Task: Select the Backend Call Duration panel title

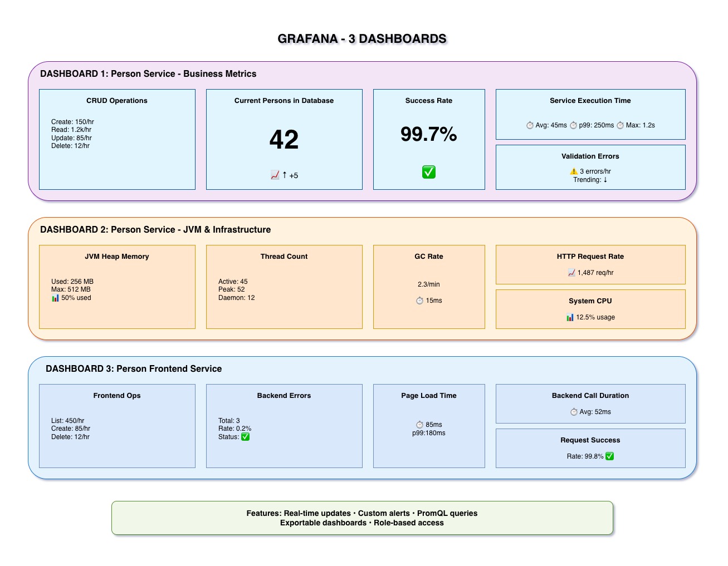Action: pyautogui.click(x=590, y=396)
